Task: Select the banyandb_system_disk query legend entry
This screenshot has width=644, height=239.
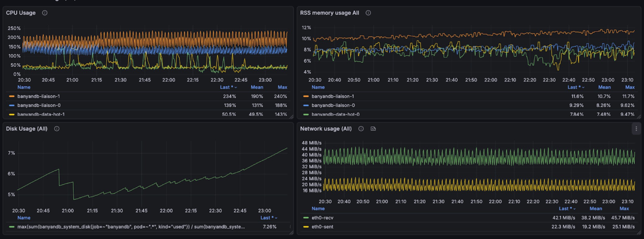Action: (131, 227)
